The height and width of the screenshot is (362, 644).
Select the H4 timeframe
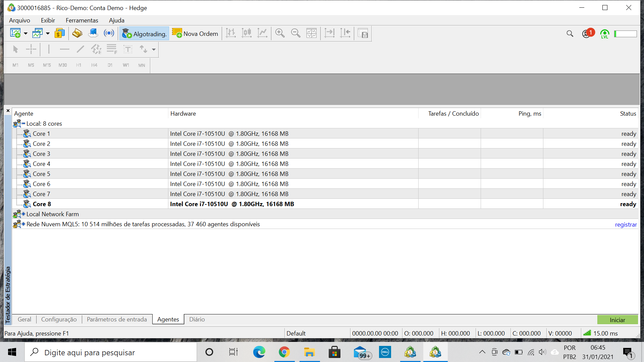(x=94, y=65)
